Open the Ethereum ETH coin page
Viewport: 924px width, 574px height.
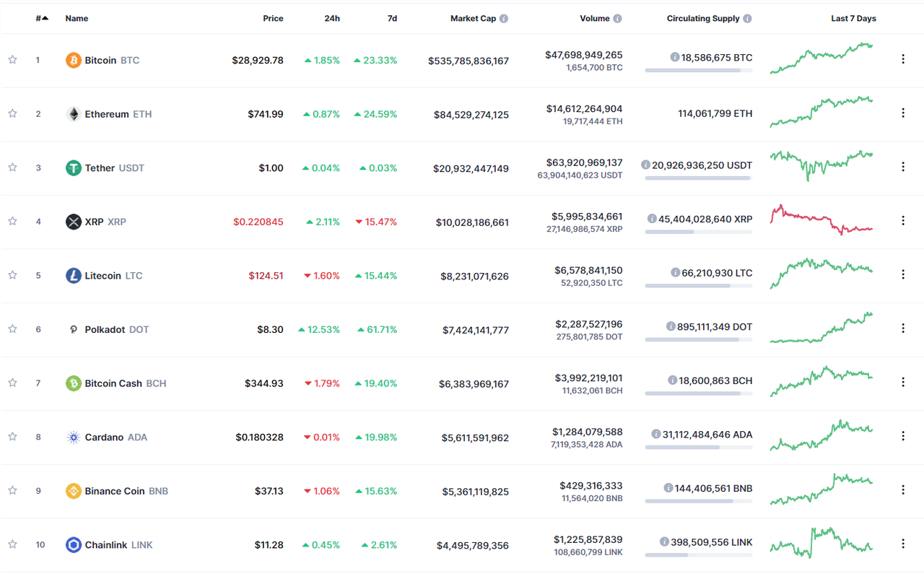[118, 114]
